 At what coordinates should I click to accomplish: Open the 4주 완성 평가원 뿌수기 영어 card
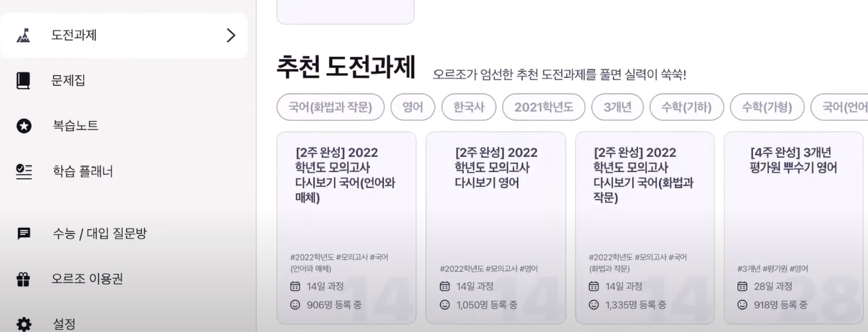coord(793,228)
